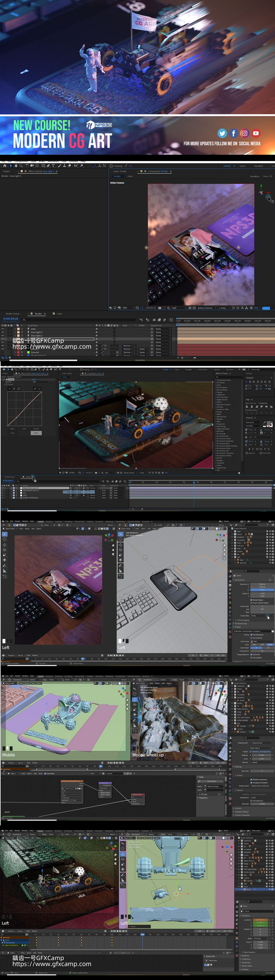The image size is (275, 980).
Task: Toggle eye visibility of amb layer
Action: click(3, 329)
